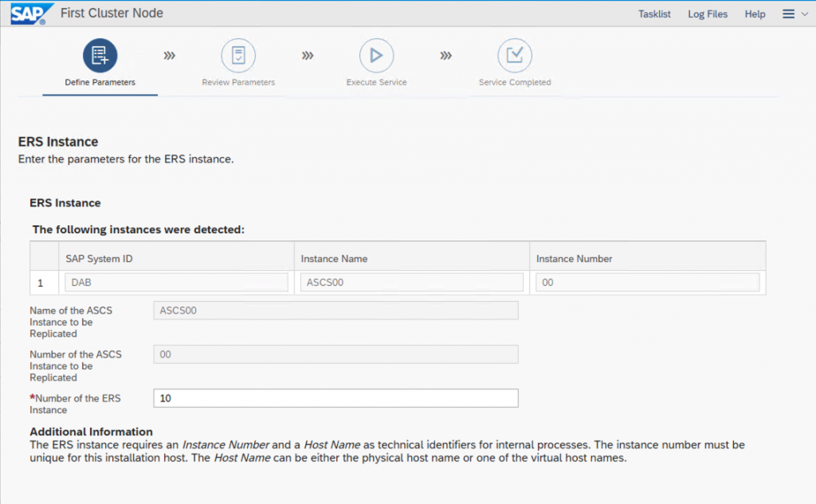Click the Review Parameters step label

click(238, 82)
